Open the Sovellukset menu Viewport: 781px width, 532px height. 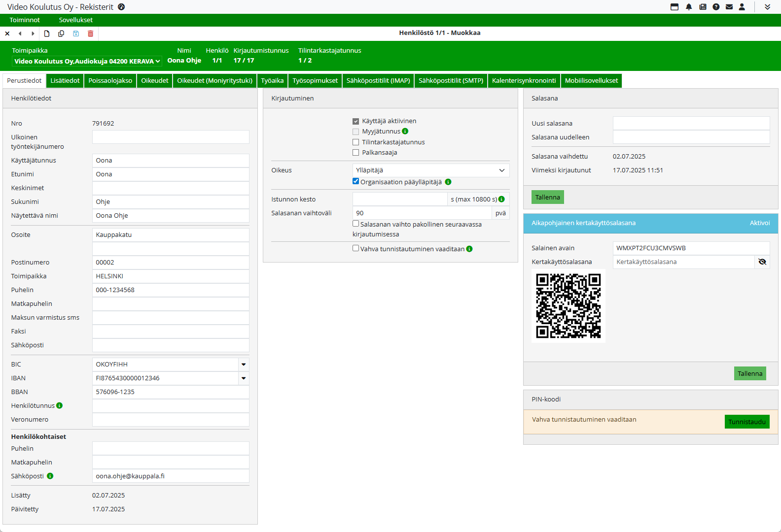[75, 20]
